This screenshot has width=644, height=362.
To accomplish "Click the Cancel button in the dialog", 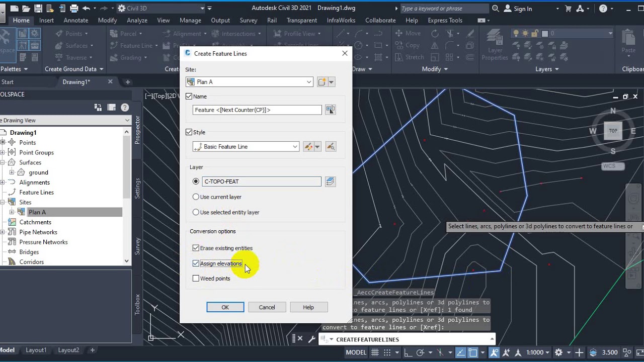I will [x=267, y=307].
